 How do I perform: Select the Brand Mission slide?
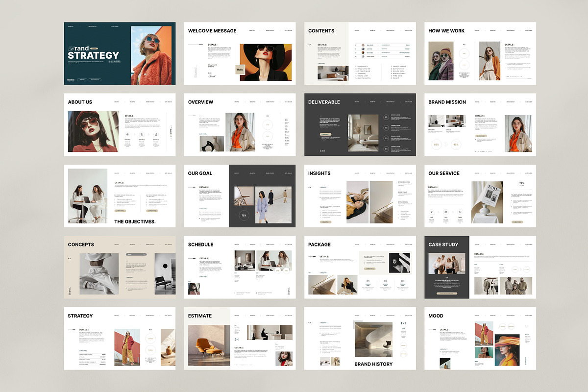pyautogui.click(x=480, y=125)
